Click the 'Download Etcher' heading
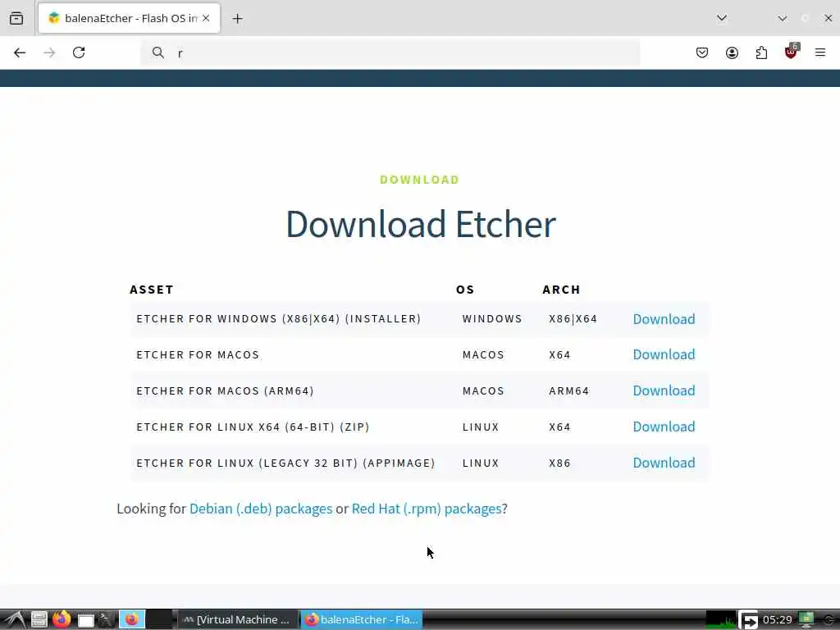 421,224
